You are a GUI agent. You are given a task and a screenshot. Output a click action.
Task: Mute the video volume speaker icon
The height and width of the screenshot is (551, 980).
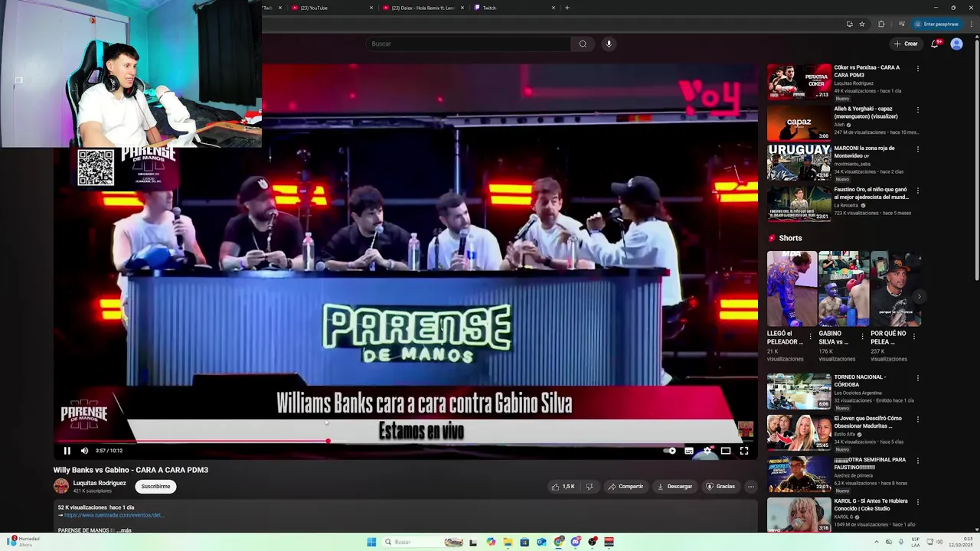[x=84, y=451]
